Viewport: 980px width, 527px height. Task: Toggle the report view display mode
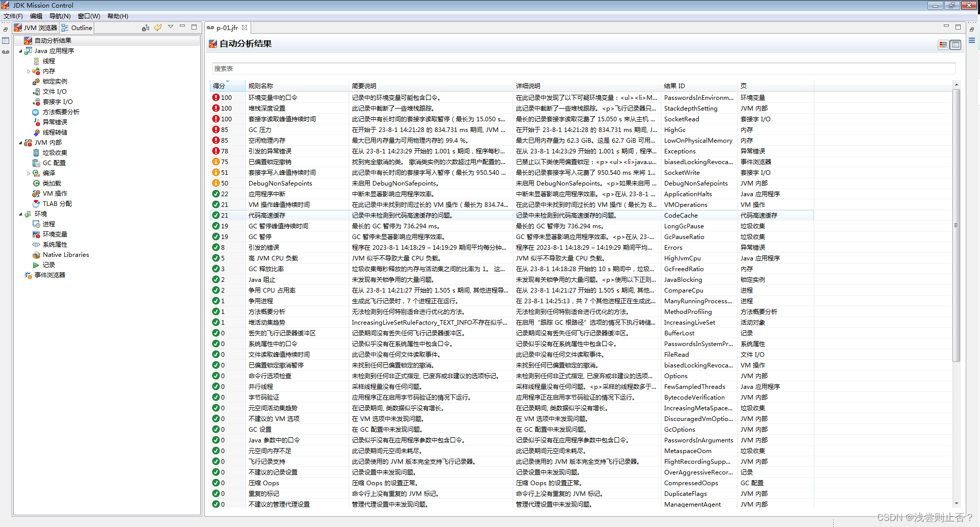[943, 45]
